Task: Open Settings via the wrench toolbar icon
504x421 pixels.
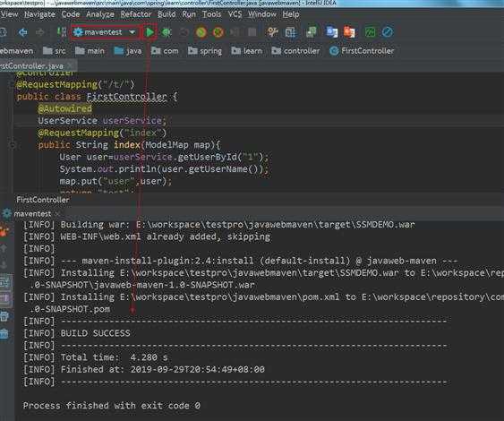Action: click(272, 32)
